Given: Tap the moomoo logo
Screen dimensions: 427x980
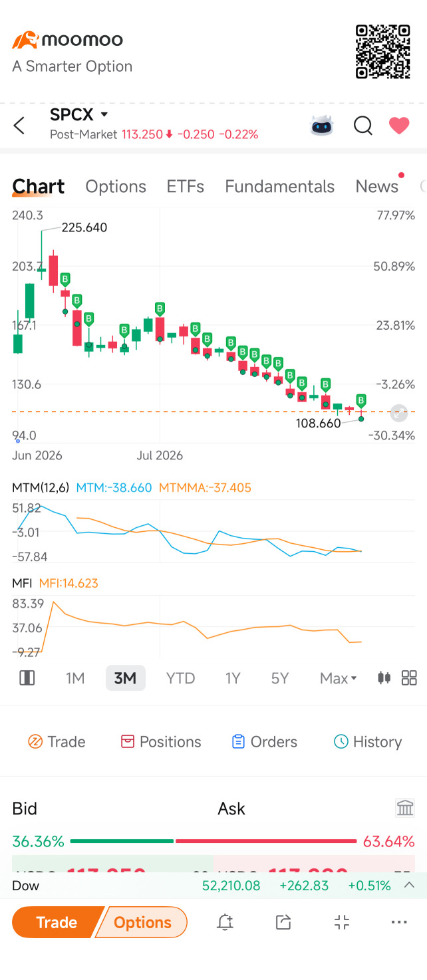Looking at the screenshot, I should 68,40.
